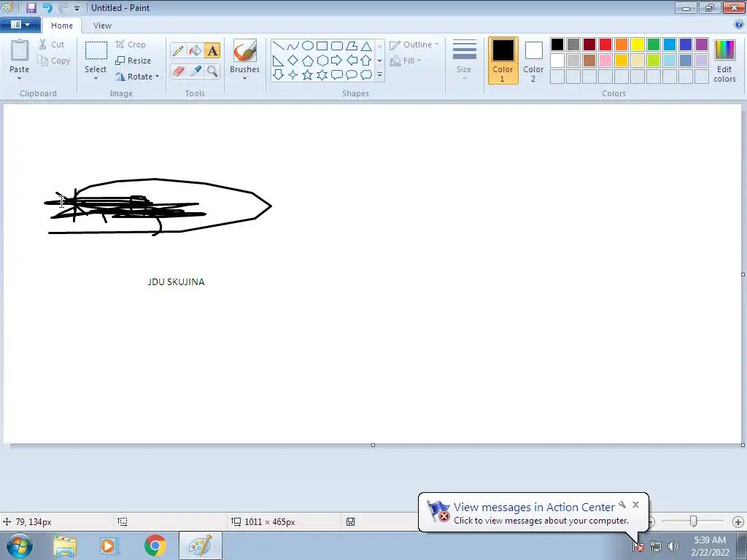Open Google Chrome from the taskbar
The height and width of the screenshot is (560, 747).
pyautogui.click(x=155, y=545)
